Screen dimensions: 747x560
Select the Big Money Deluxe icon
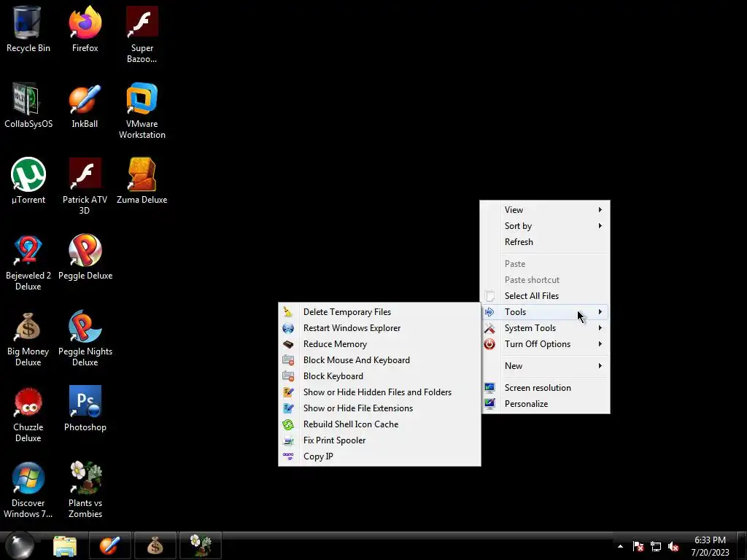[28, 338]
